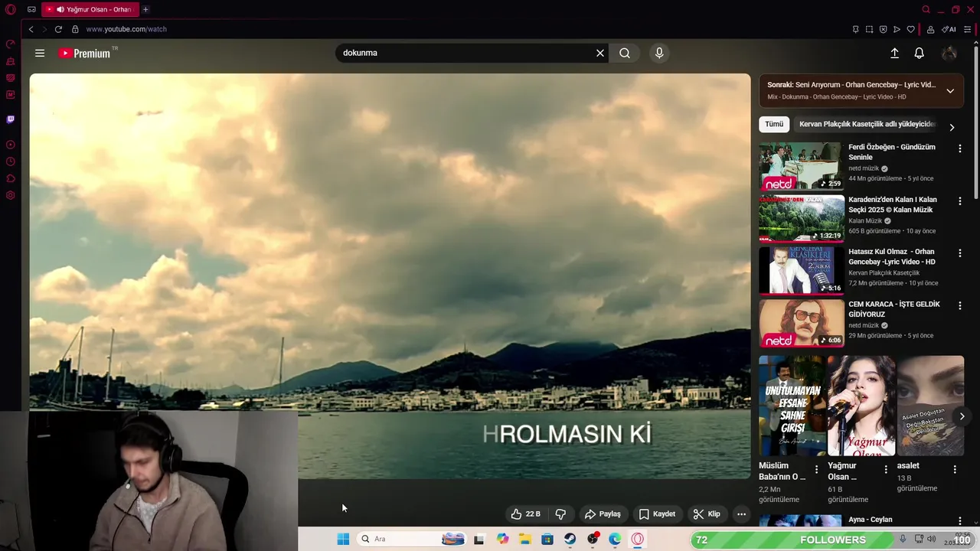Viewport: 980px width, 551px height.
Task: Open the Twitch sidebar panel
Action: [11, 119]
